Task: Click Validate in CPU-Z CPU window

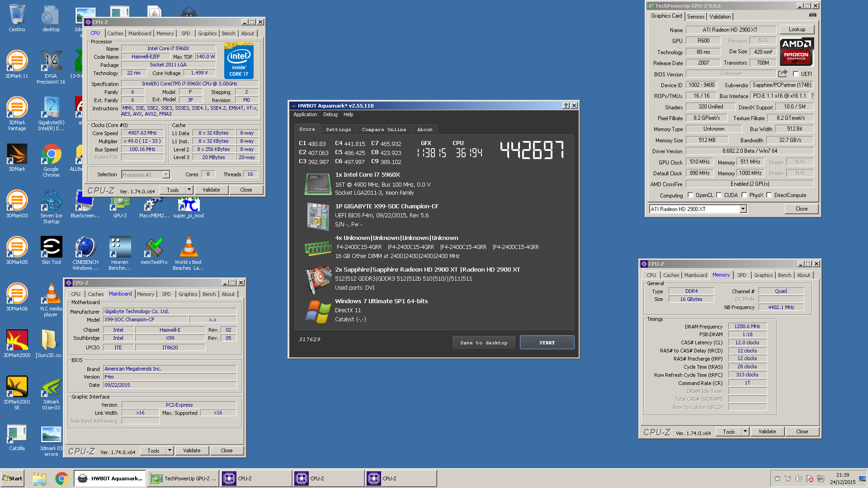Action: tap(211, 190)
